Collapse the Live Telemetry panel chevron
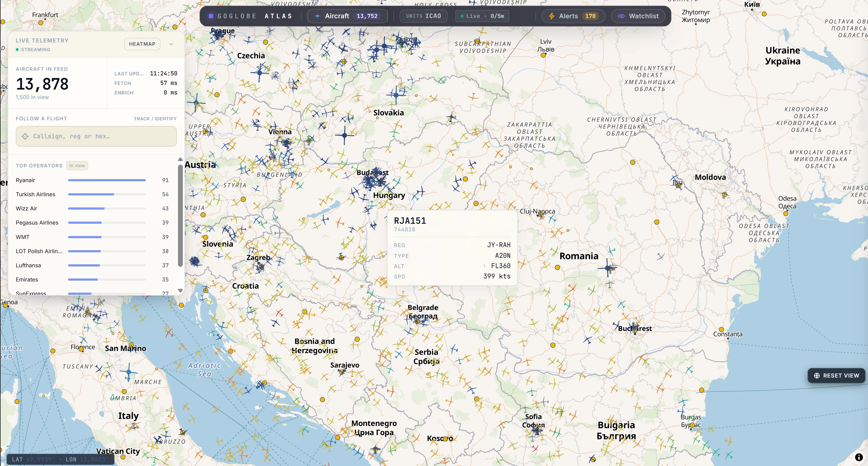868x466 pixels. click(171, 44)
